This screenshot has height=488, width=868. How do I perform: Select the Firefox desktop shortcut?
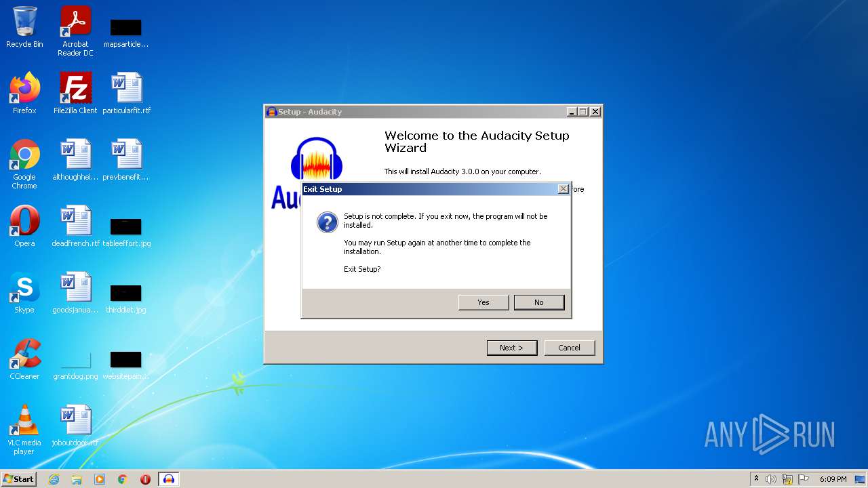point(24,94)
